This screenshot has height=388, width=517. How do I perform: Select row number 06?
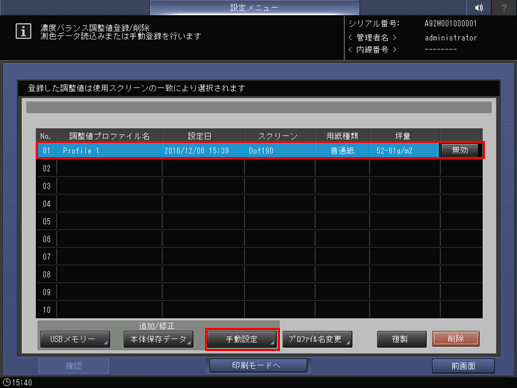point(46,239)
